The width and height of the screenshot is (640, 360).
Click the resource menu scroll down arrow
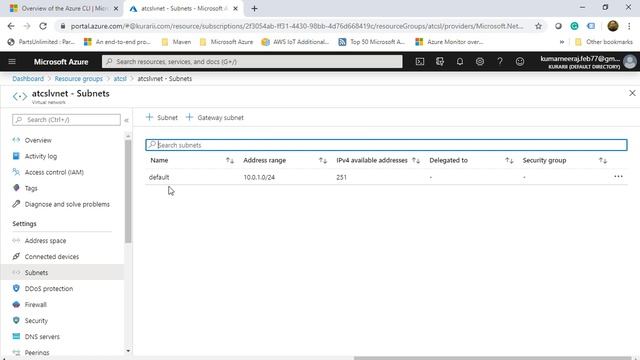[x=128, y=351]
